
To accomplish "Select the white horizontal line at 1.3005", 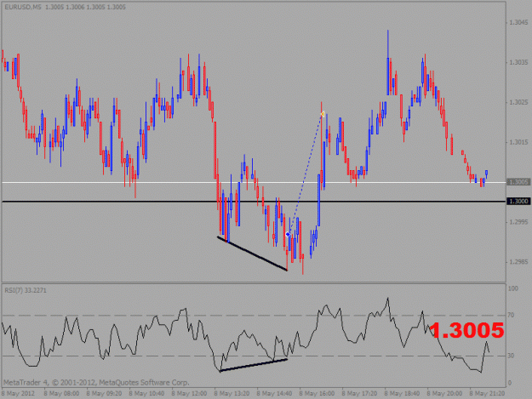I will tap(254, 182).
